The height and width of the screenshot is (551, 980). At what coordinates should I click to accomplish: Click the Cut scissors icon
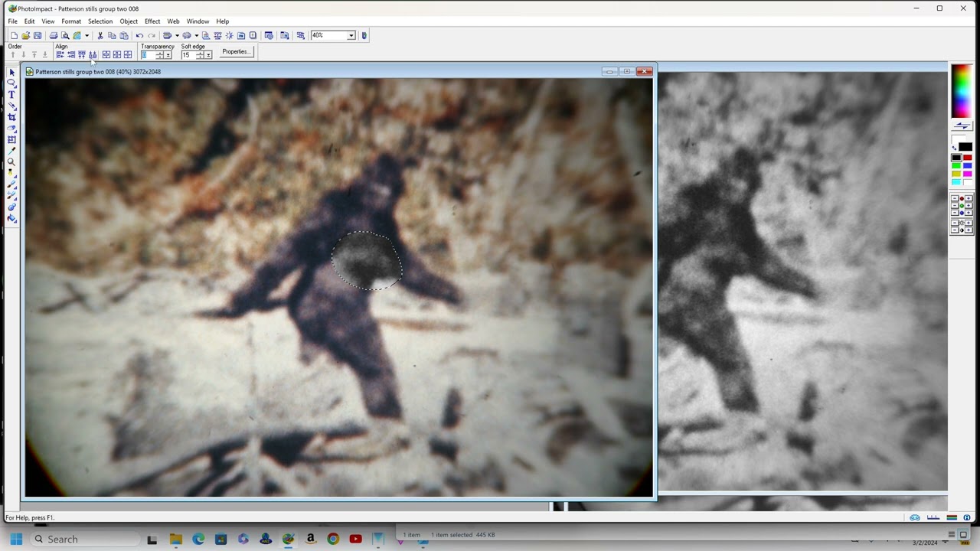tap(100, 35)
